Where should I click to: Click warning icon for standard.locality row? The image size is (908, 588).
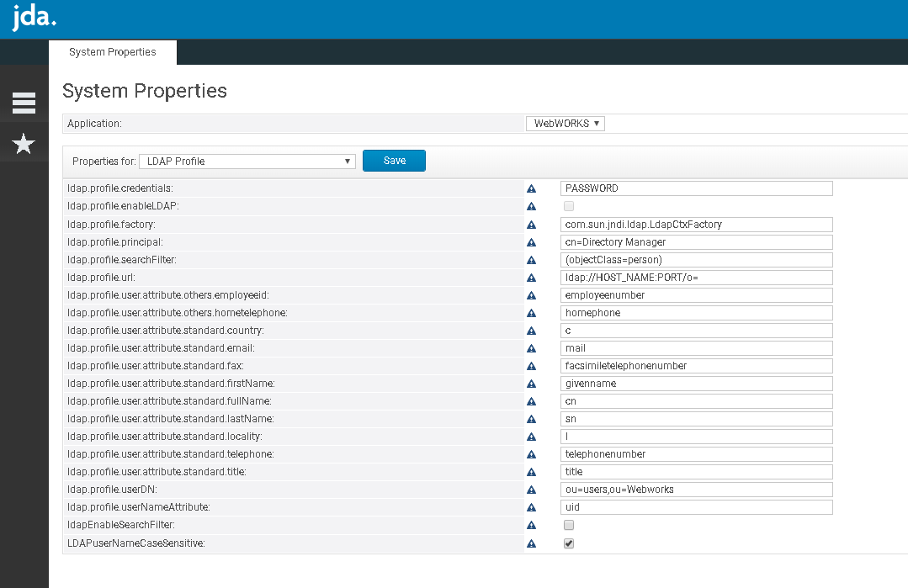point(531,437)
